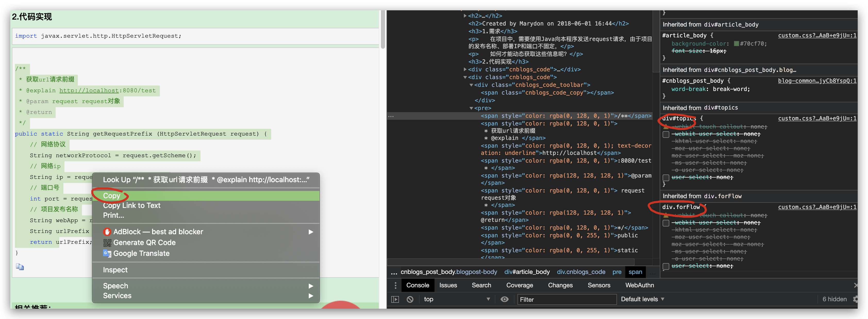Select div#article_body in the breadcrumb bar
Viewport: 868px width, 319px height.
(x=527, y=272)
